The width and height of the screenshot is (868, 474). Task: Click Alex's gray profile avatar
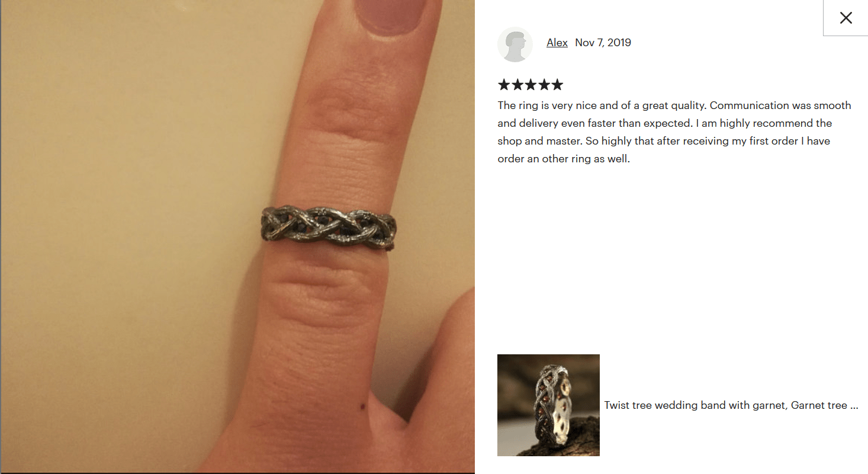[515, 44]
